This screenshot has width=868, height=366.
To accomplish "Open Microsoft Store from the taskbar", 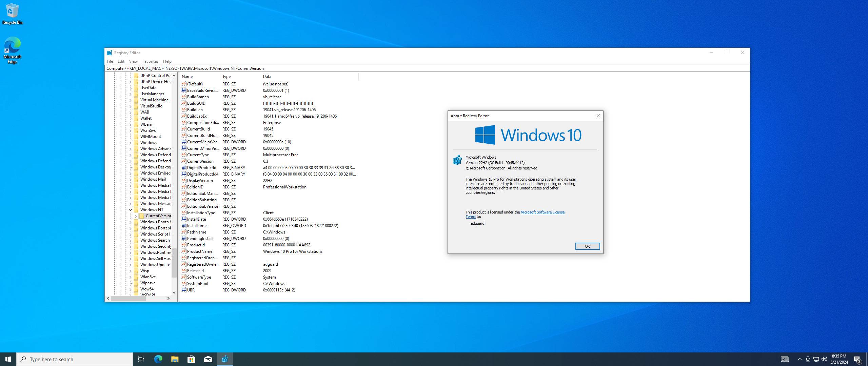I will click(x=191, y=359).
